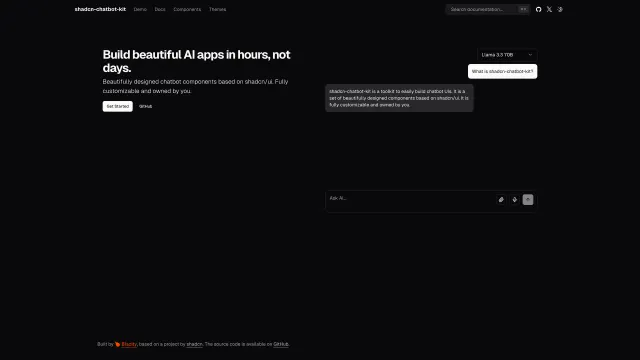Viewport: 640px width, 360px height.
Task: Click the attach file paperclip icon
Action: [501, 200]
